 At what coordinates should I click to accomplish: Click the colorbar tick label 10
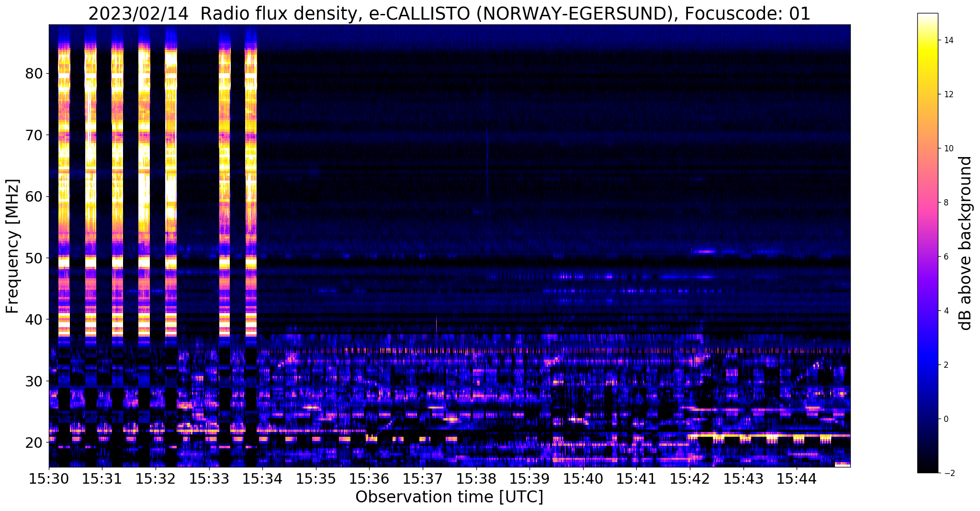point(947,148)
